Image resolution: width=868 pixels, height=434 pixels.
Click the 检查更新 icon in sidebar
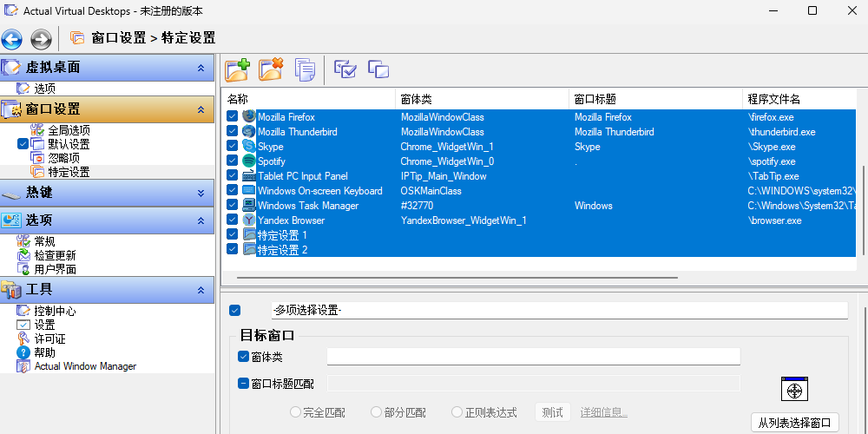click(x=23, y=255)
